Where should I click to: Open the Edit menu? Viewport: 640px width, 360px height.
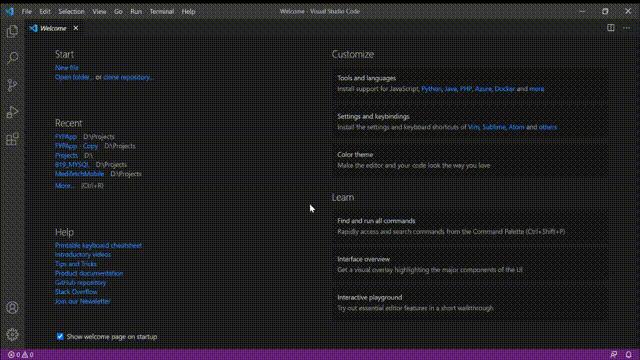coord(45,11)
